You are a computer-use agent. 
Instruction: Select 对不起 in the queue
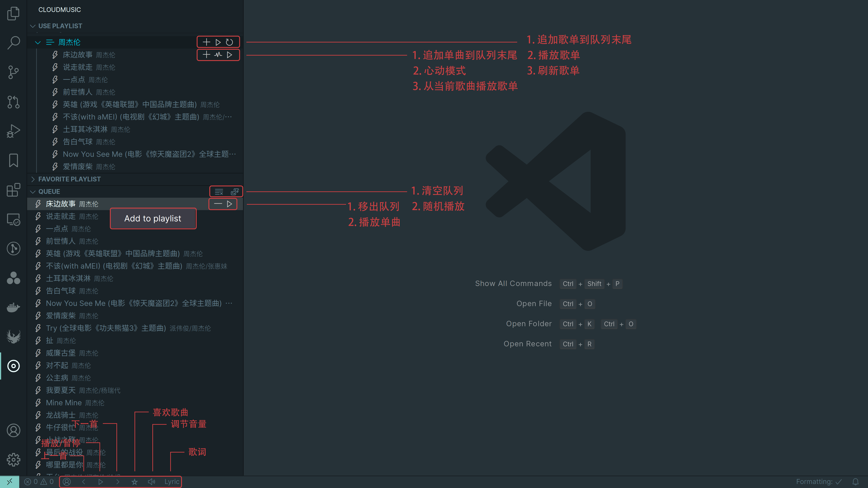[135, 365]
